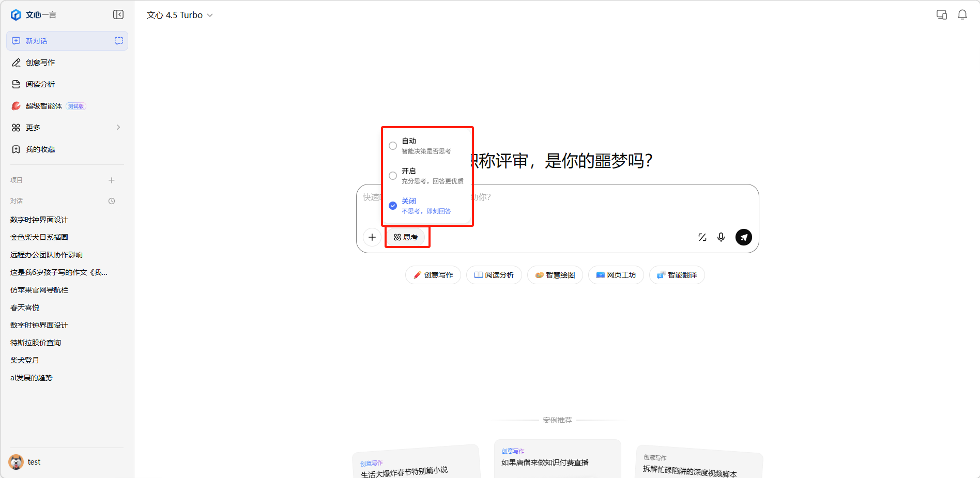Open conversation history clock icon
Screen dimensions: 980x478
[x=112, y=201]
